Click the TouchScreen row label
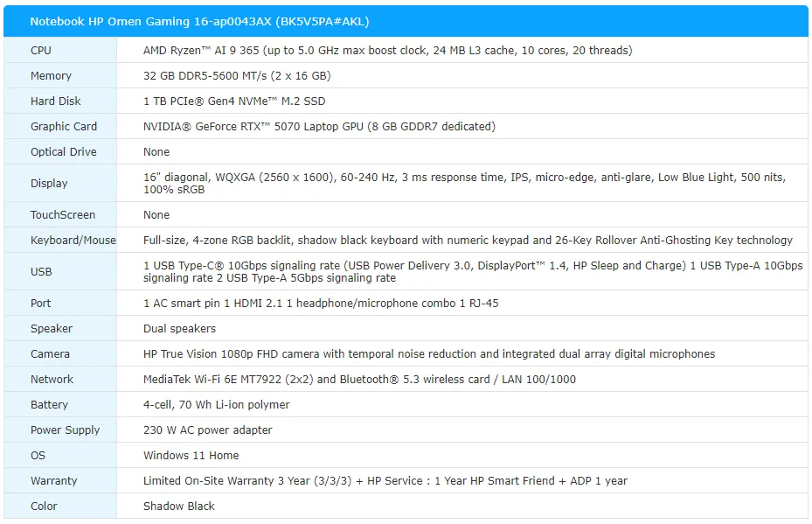Screen dimensions: 812x524 tap(63, 215)
